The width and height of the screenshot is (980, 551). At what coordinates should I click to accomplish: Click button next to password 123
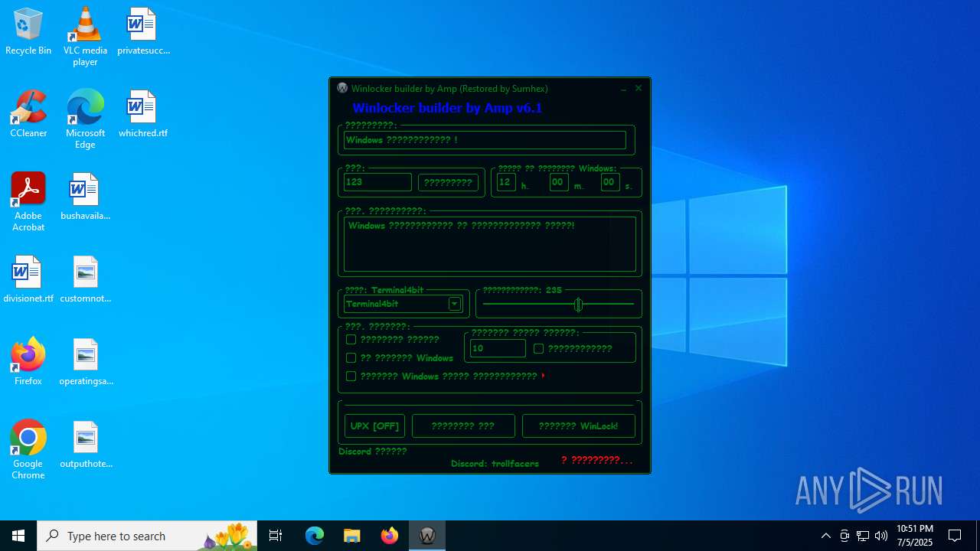(448, 182)
